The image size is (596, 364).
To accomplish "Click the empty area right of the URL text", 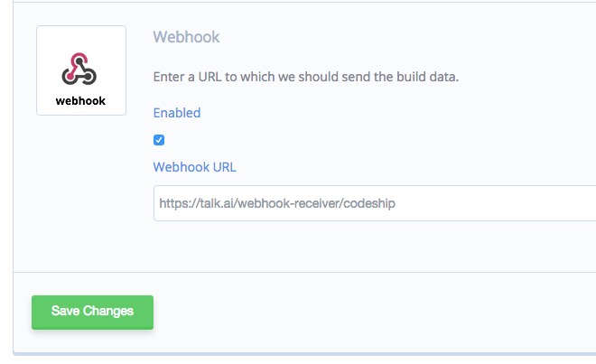I will click(494, 203).
